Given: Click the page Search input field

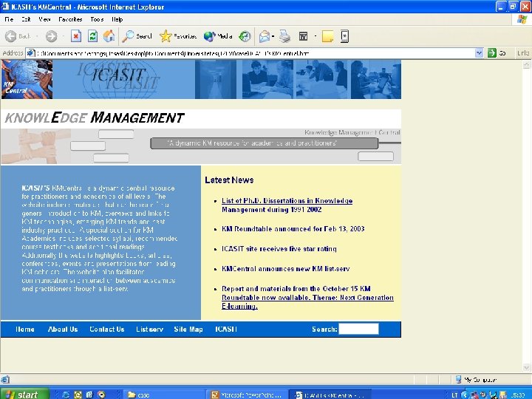Looking at the screenshot, I should pyautogui.click(x=358, y=329).
